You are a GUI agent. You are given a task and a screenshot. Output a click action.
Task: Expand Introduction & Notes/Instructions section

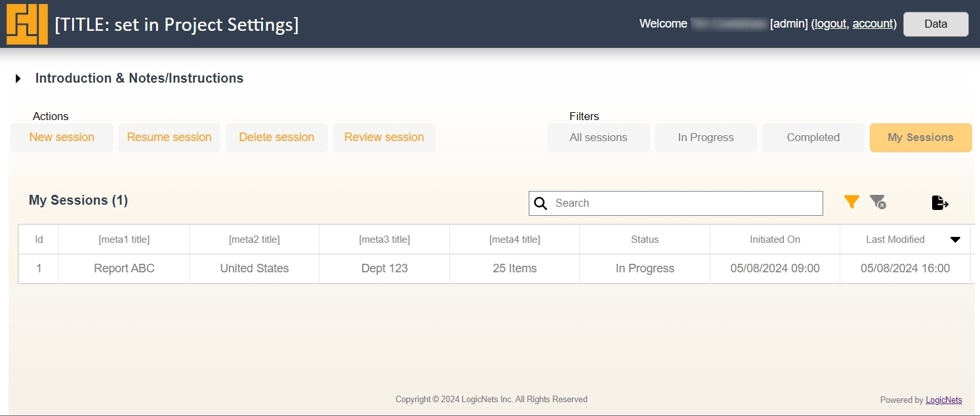pos(18,78)
